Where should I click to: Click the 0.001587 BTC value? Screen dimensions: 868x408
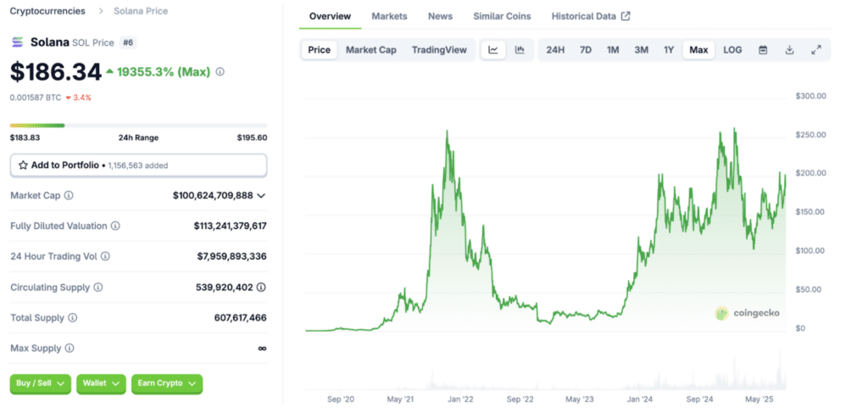point(36,98)
